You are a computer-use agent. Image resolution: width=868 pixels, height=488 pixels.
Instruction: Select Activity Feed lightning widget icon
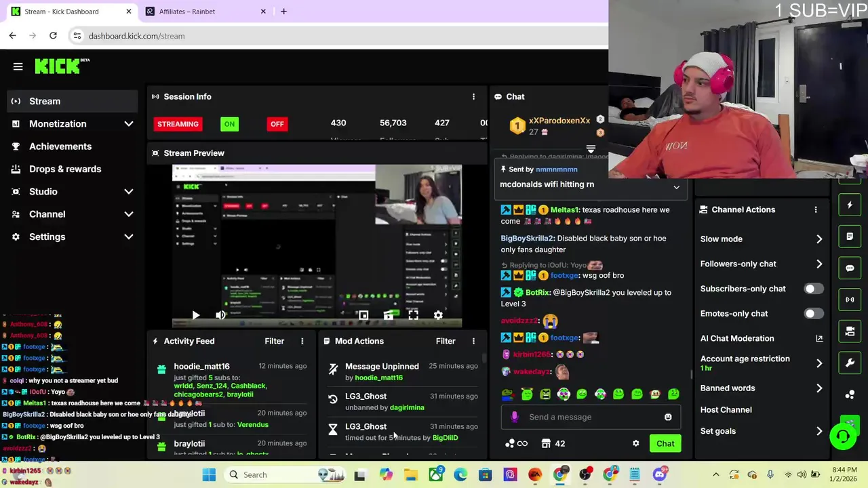point(850,205)
